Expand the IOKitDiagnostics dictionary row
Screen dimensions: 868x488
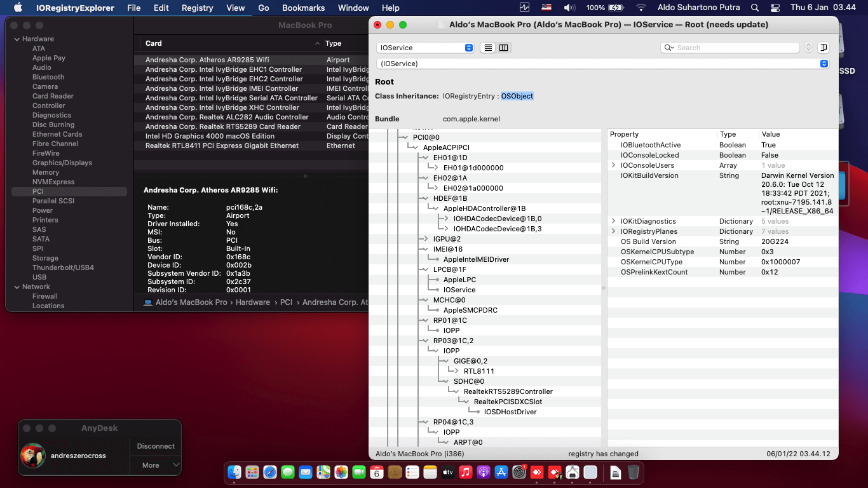click(614, 221)
